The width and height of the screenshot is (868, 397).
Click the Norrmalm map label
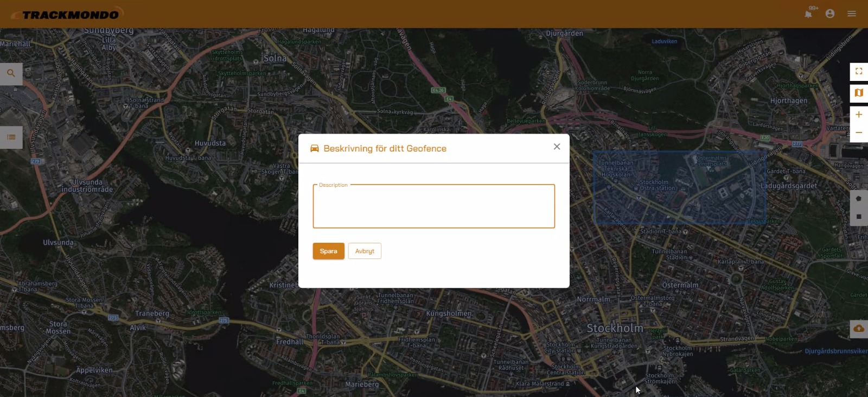[593, 299]
